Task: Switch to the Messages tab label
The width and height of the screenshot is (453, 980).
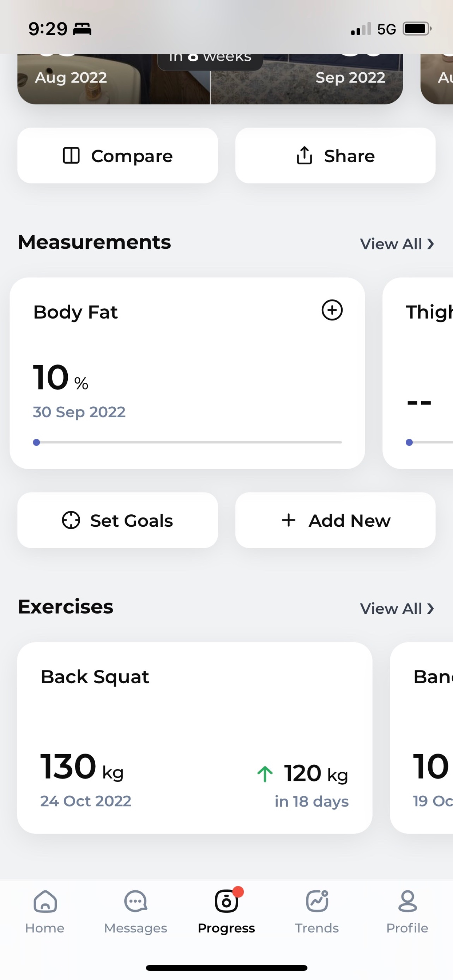Action: pyautogui.click(x=135, y=928)
